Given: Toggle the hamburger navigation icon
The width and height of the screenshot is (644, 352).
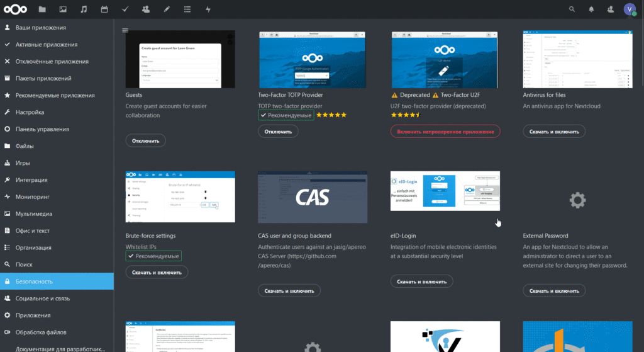Looking at the screenshot, I should tap(125, 30).
